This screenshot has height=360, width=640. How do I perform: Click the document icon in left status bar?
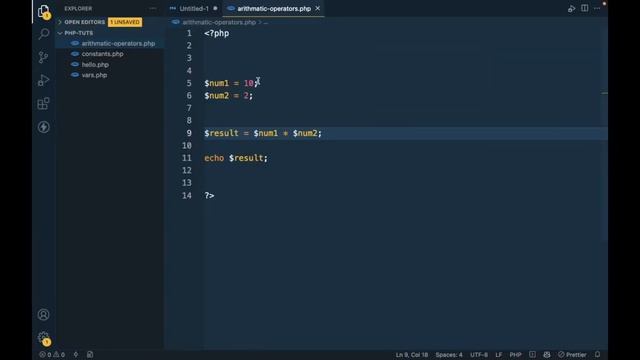pos(90,355)
